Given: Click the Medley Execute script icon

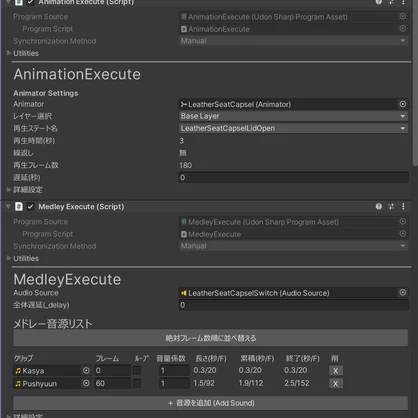Looking at the screenshot, I should coord(19,207).
